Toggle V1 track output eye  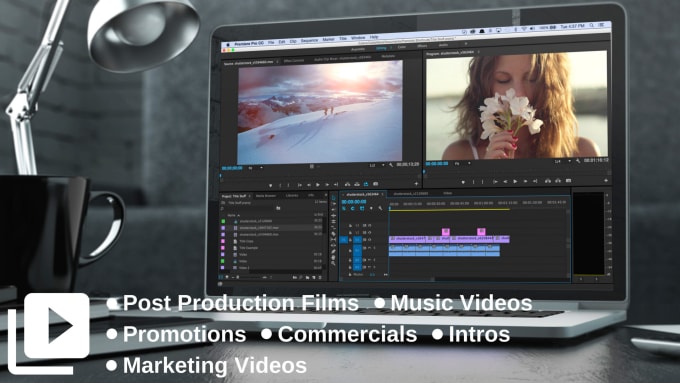point(370,239)
